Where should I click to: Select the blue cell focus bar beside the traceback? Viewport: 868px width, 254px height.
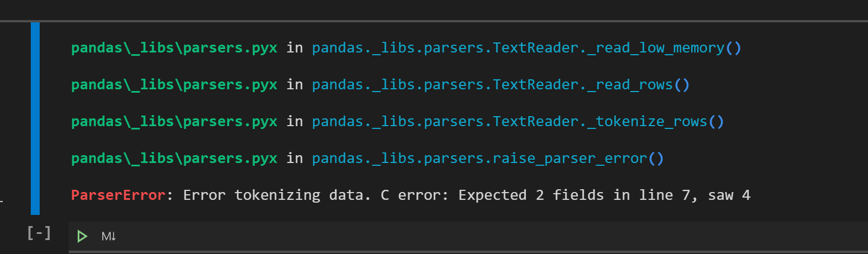(x=35, y=118)
